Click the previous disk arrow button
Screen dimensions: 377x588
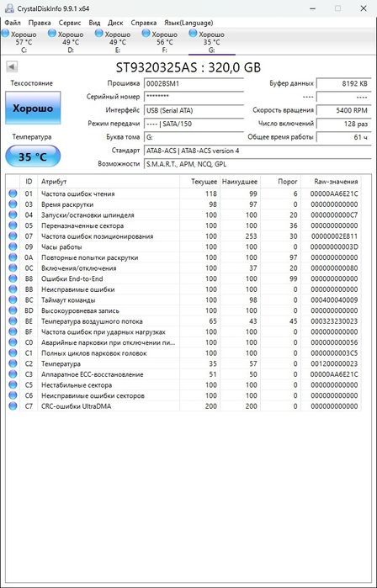click(12, 67)
